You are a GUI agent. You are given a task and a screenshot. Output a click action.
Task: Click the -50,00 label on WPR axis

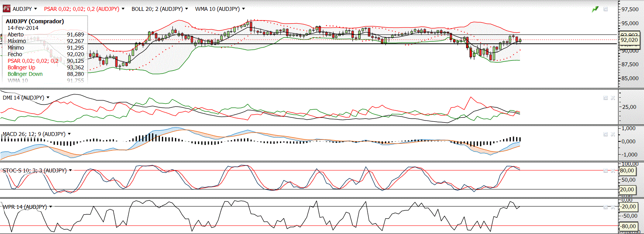[x=629, y=216]
